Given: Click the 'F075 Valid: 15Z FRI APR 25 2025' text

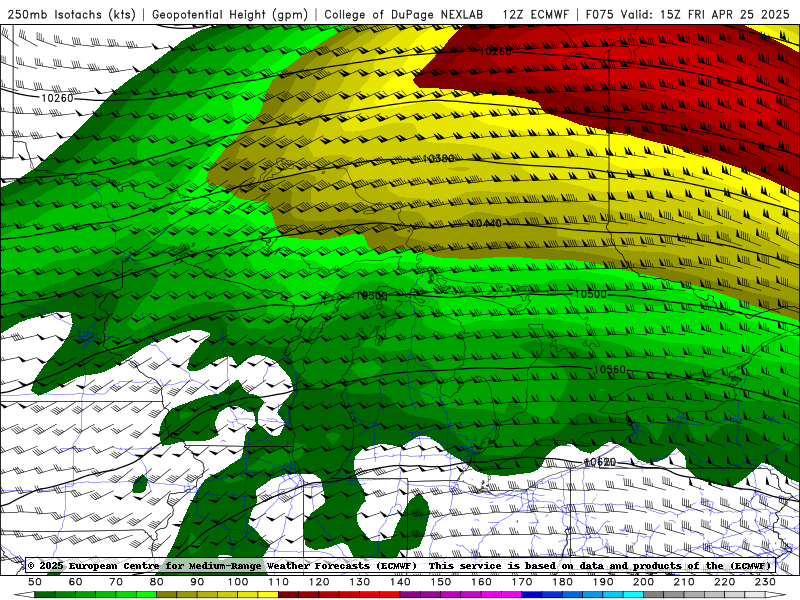Looking at the screenshot, I should coord(687,14).
